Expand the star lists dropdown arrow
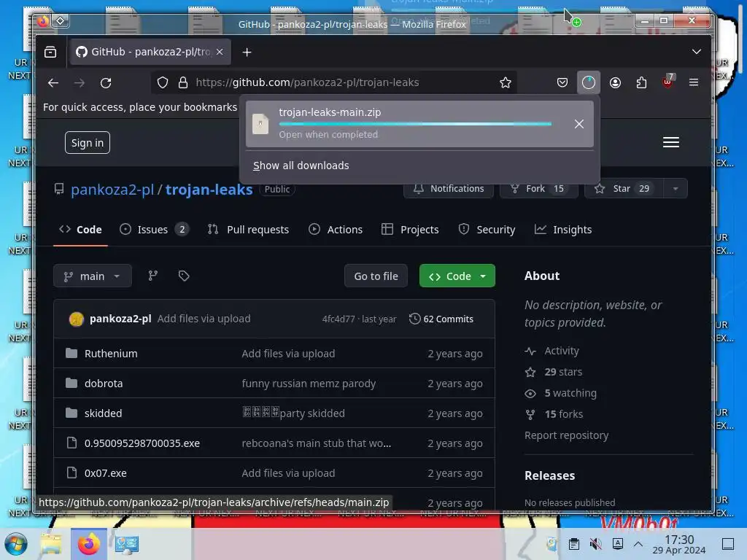Viewport: 747px width, 560px height. (x=676, y=189)
